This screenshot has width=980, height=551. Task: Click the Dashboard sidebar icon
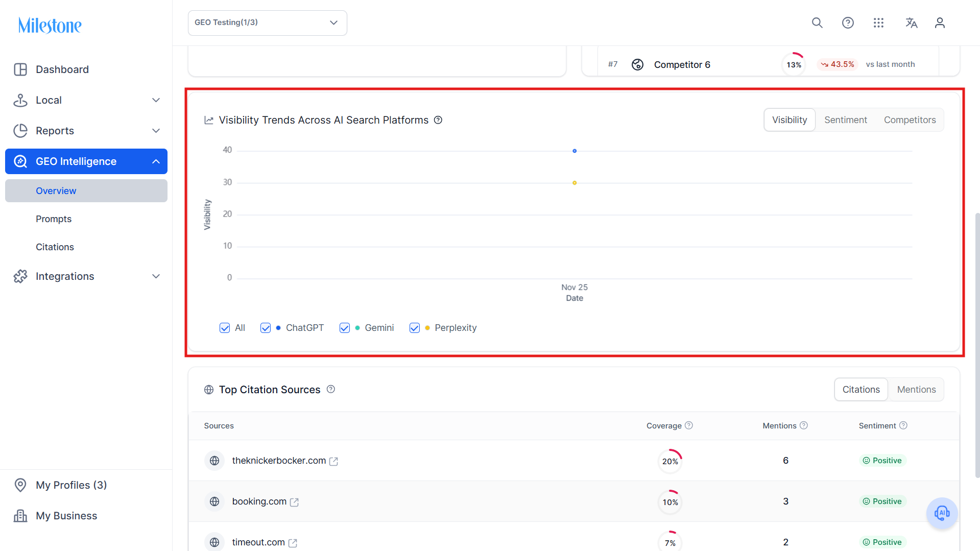20,69
